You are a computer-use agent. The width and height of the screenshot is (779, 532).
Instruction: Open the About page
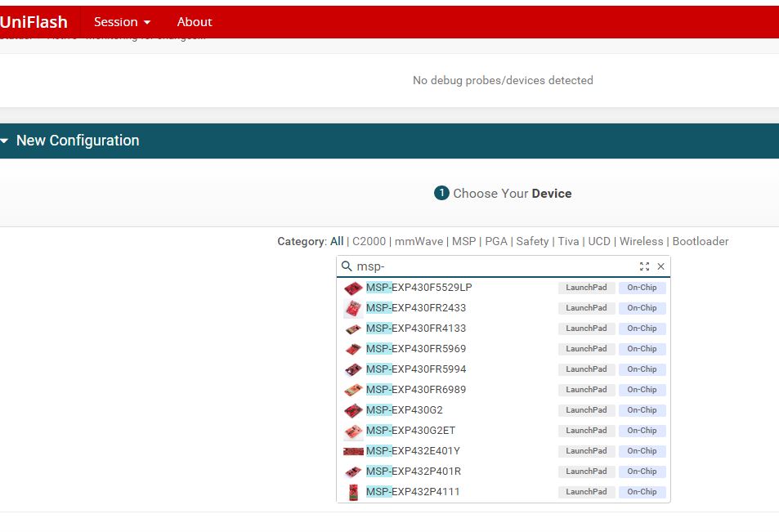[x=195, y=22]
